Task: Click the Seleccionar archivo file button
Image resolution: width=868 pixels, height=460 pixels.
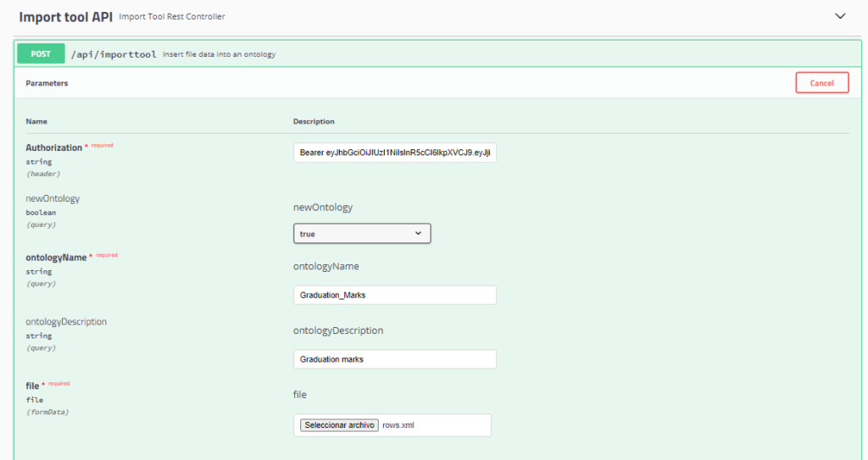Action: pyautogui.click(x=339, y=425)
